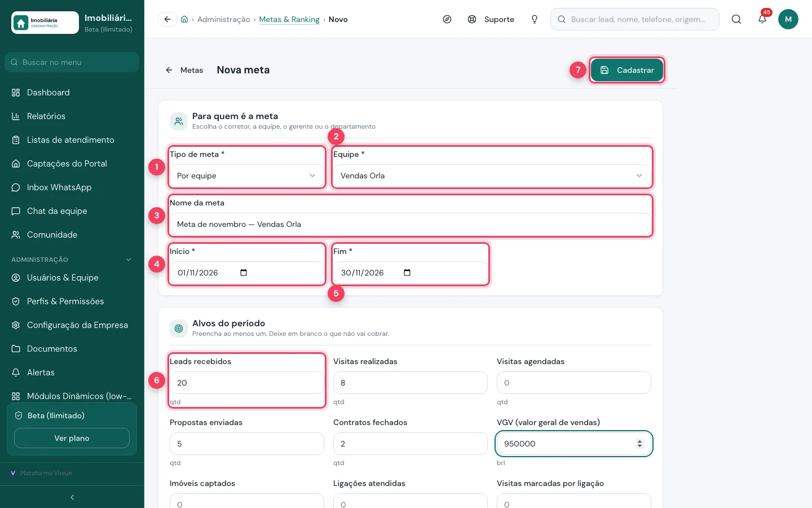Click the Visitas agendadas input field
812x508 pixels.
pos(574,383)
